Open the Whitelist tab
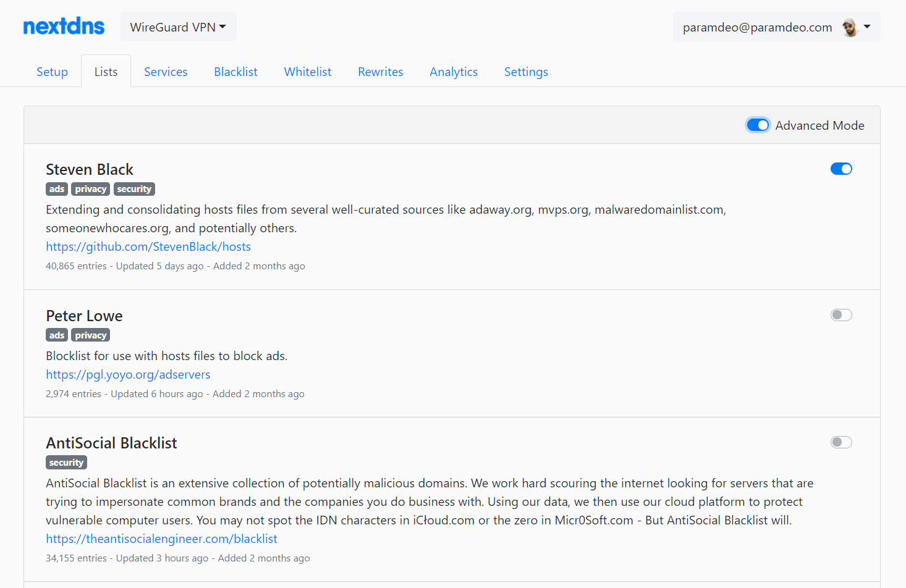Screen dimensions: 906x588 click(308, 72)
